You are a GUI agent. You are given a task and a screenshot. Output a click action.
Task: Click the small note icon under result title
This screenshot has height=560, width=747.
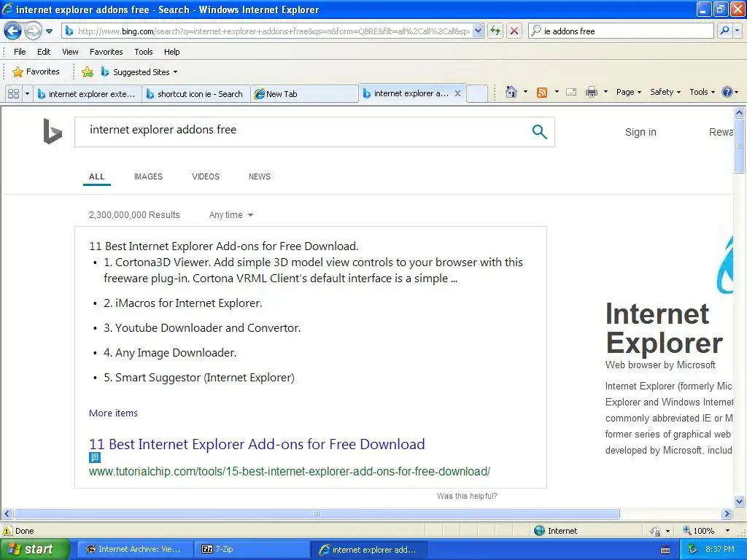(95, 457)
